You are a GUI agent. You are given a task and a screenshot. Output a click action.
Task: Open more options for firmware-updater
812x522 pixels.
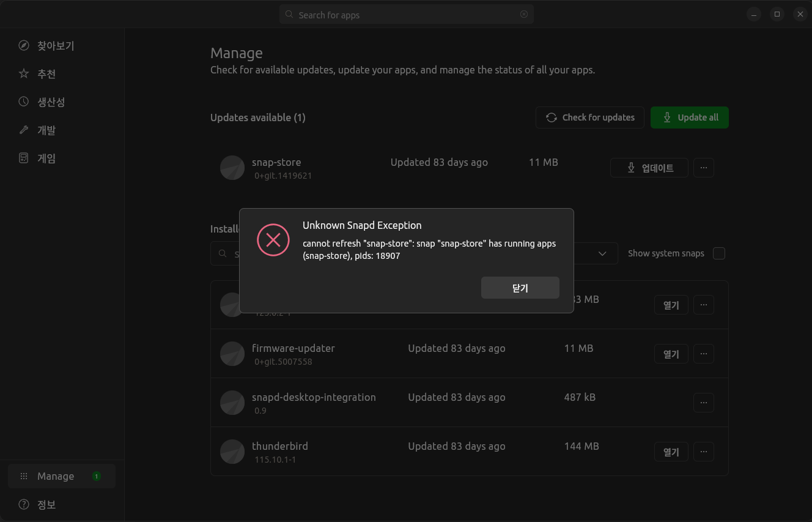(704, 354)
